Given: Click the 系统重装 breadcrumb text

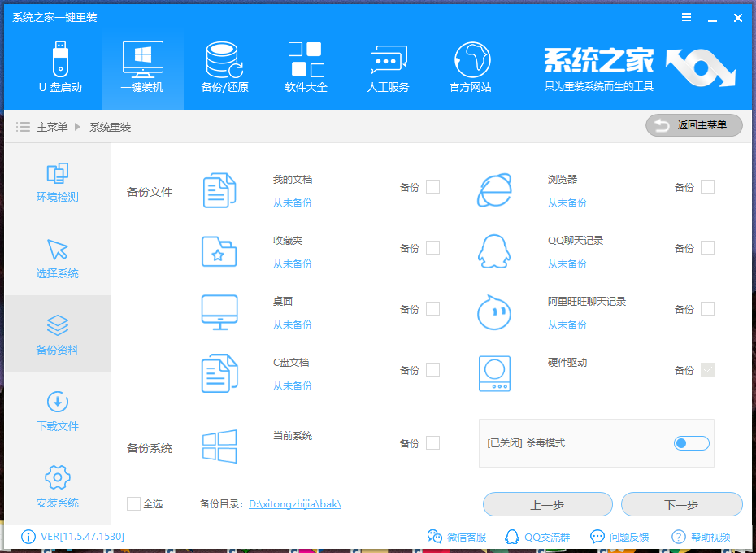Looking at the screenshot, I should click(111, 127).
